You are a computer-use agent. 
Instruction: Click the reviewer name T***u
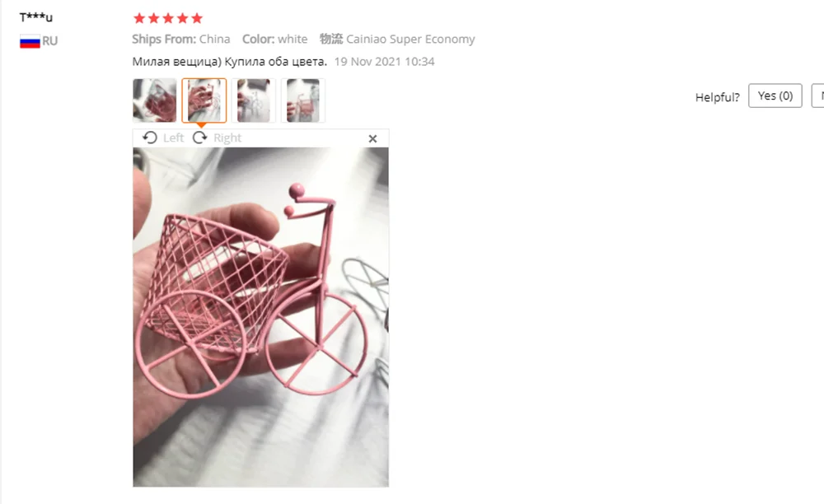pyautogui.click(x=36, y=17)
